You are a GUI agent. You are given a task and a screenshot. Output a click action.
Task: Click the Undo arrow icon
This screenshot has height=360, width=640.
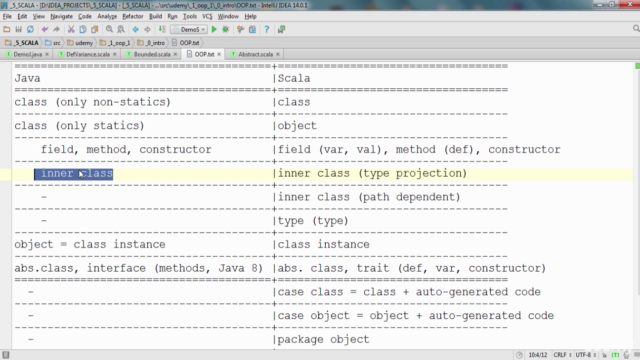(45, 29)
